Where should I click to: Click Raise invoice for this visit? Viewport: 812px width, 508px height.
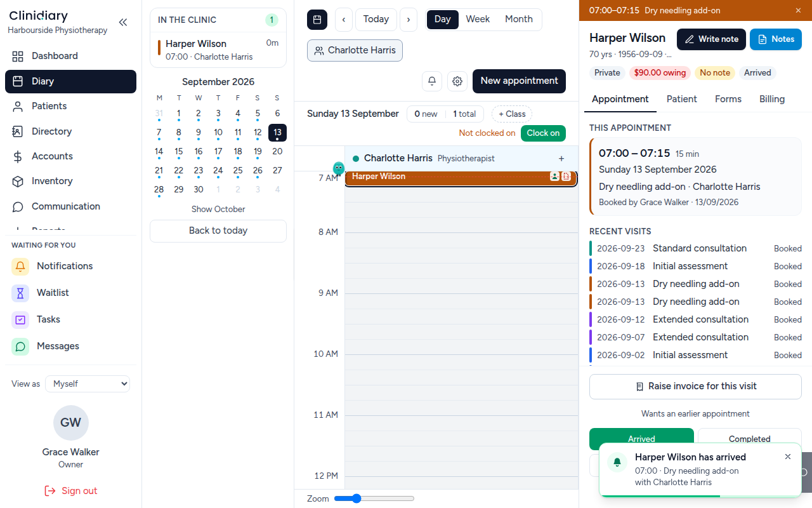tap(695, 387)
